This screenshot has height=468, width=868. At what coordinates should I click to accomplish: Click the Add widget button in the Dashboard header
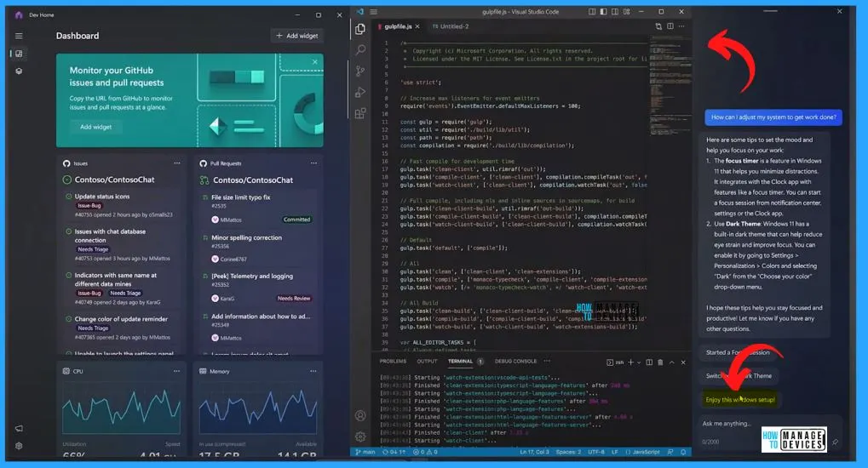[x=297, y=36]
